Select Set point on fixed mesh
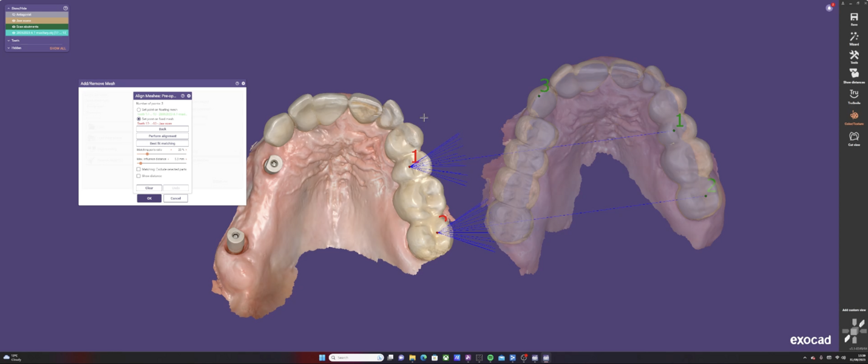 point(138,119)
